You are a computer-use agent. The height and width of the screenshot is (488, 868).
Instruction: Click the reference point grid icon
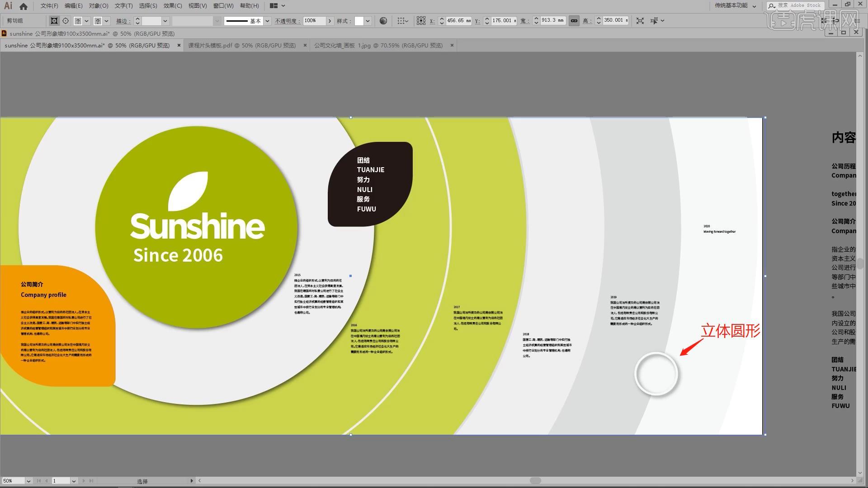pyautogui.click(x=421, y=21)
